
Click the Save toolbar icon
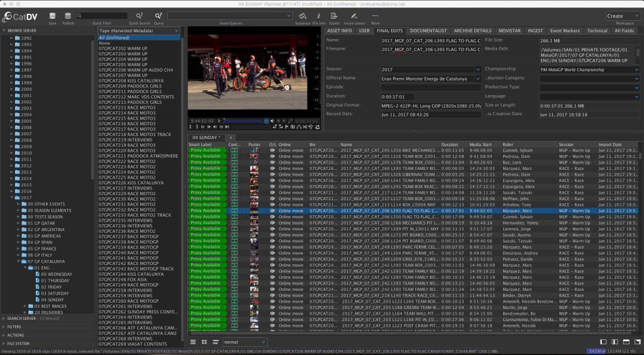[x=52, y=16]
